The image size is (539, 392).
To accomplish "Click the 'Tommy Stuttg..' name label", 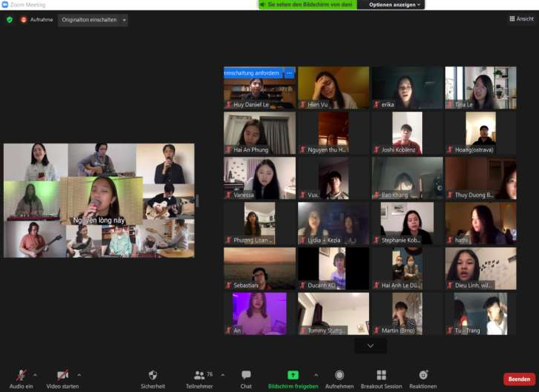I will pos(327,331).
